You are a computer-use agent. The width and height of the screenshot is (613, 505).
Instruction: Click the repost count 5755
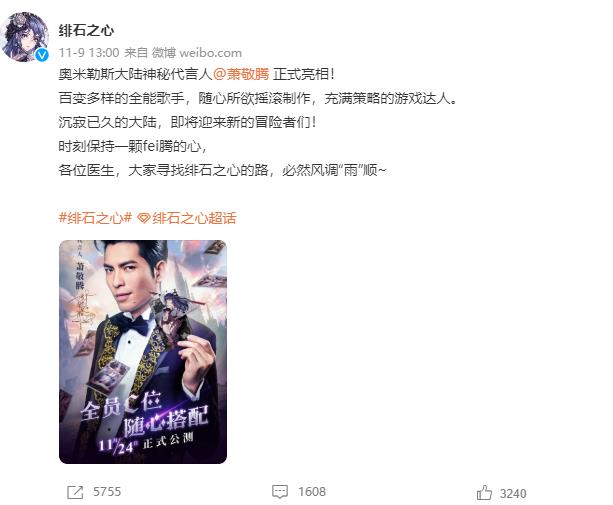click(107, 492)
